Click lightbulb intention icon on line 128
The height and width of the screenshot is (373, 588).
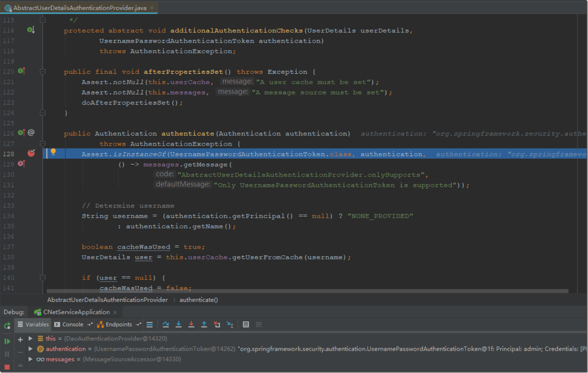pos(53,152)
